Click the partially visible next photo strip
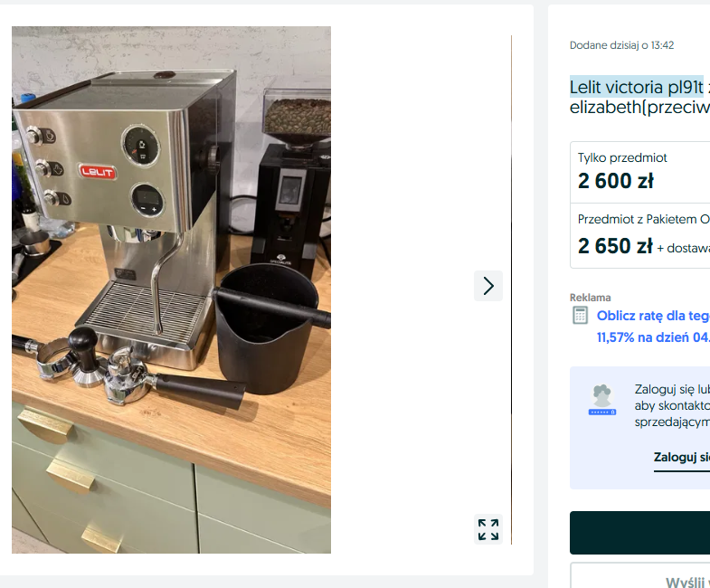Screen dimensions: 710x588 point(512,289)
